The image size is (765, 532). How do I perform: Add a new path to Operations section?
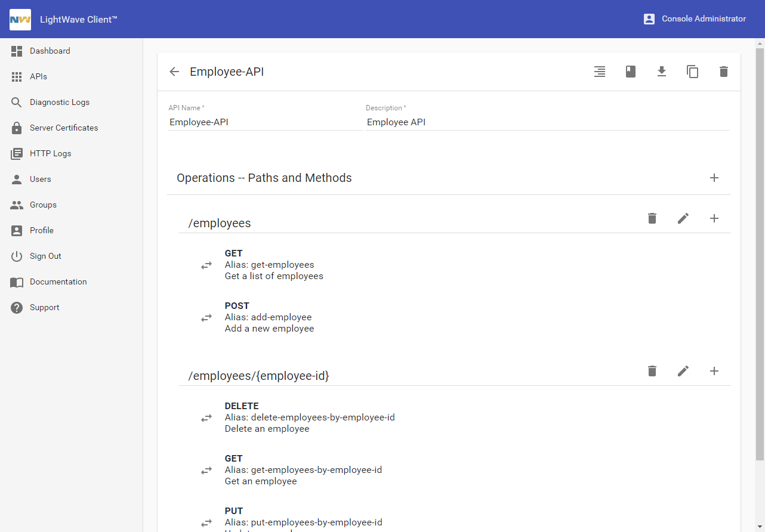(x=714, y=178)
